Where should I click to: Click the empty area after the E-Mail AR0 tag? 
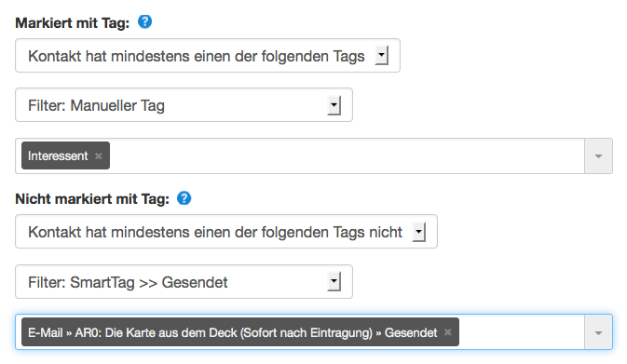pyautogui.click(x=522, y=332)
